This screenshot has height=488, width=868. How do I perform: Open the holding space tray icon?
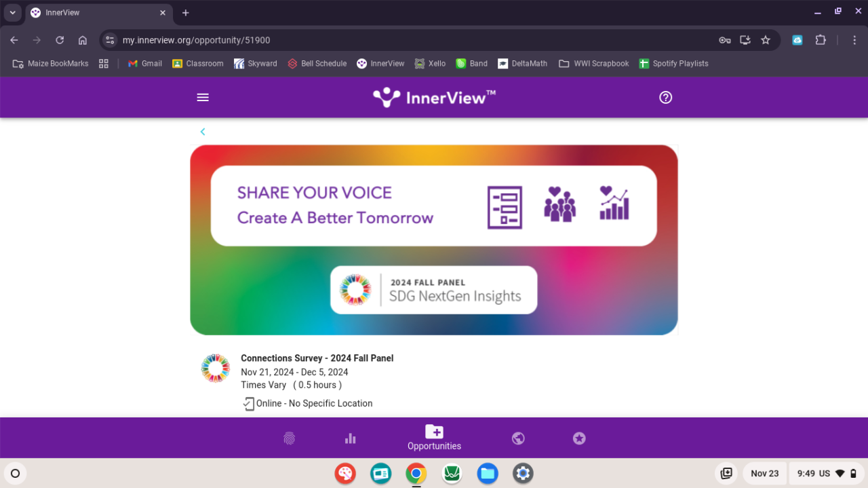pos(726,473)
